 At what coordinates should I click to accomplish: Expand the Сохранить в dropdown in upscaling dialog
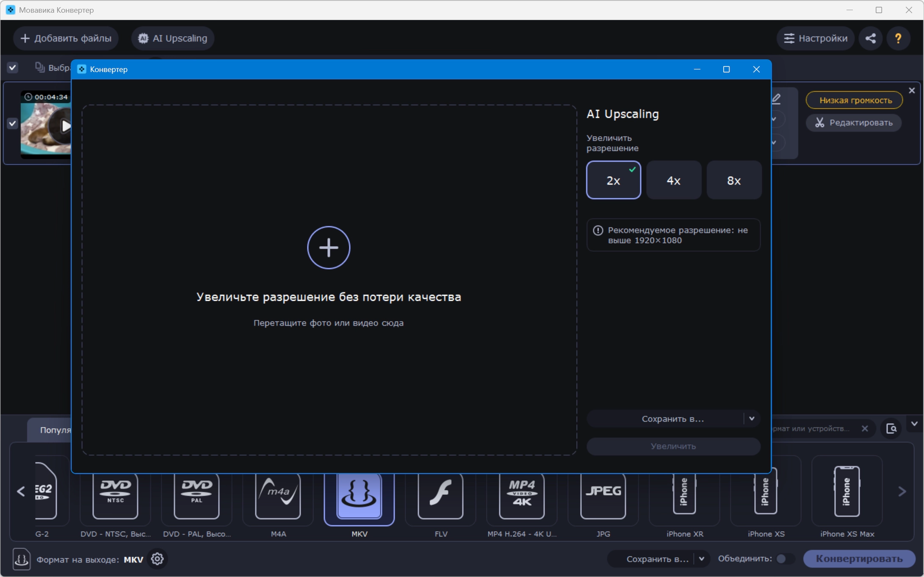752,419
